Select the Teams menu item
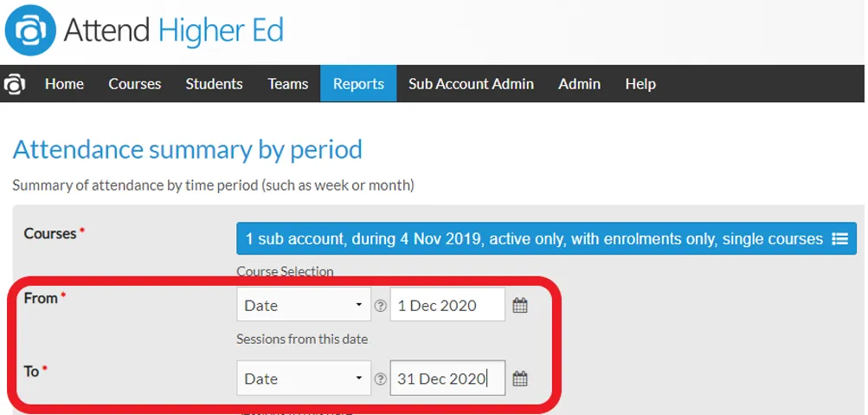Image resolution: width=868 pixels, height=415 pixels. (x=288, y=84)
